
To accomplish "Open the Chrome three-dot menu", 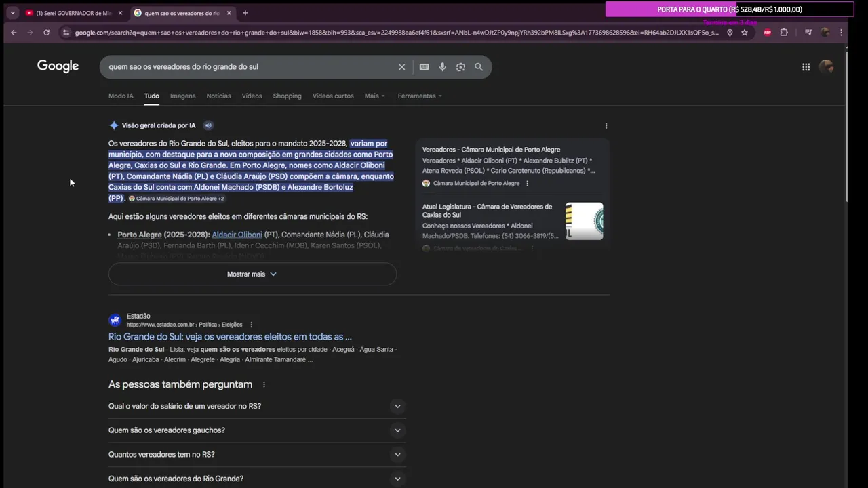I will coord(842,32).
